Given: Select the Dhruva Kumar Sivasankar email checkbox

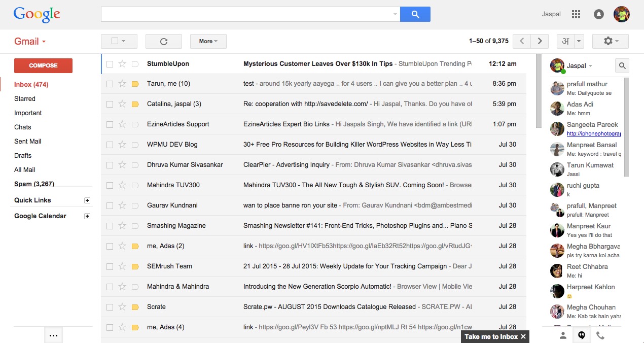Looking at the screenshot, I should click(x=110, y=165).
